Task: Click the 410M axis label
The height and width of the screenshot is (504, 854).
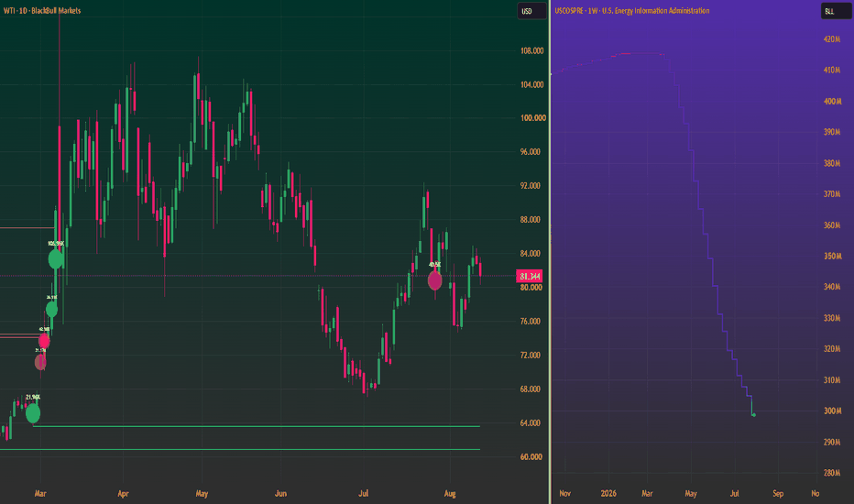Action: (832, 71)
